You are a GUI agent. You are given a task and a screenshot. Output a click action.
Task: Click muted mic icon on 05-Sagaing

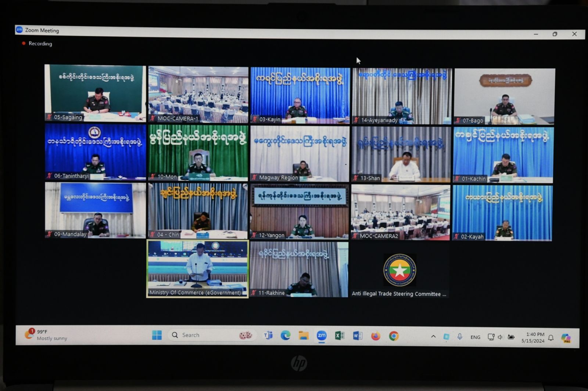pos(49,117)
